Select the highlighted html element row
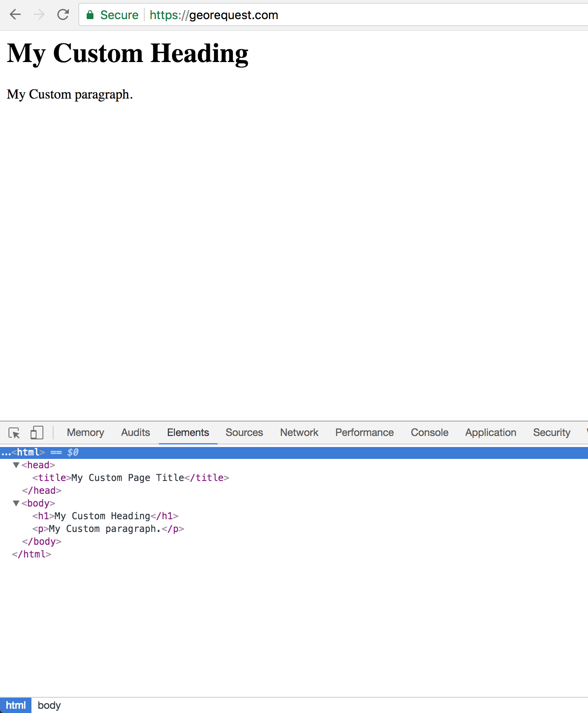Screen dimensions: 588x713 click(294, 453)
